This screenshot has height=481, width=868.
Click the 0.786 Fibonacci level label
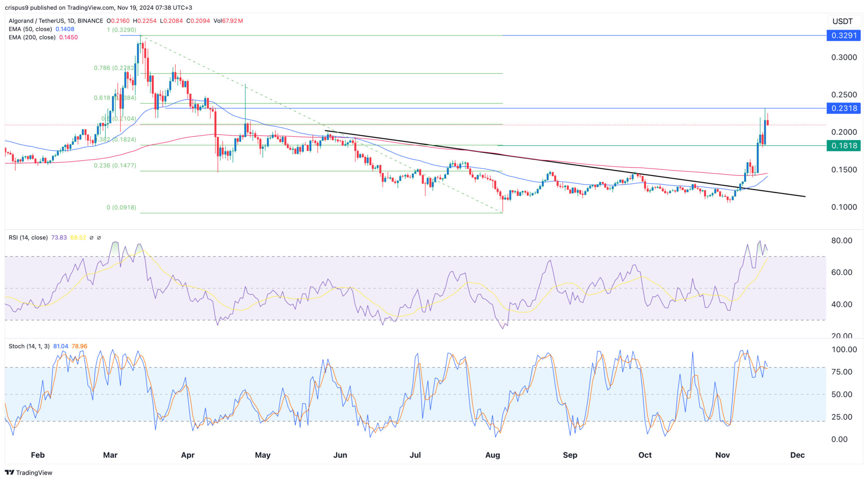click(114, 68)
